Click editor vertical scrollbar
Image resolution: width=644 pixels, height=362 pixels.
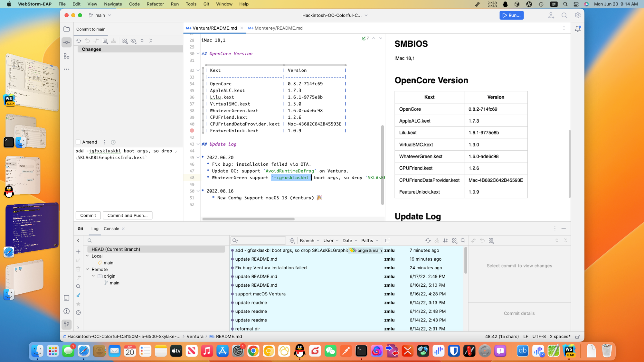point(382,165)
